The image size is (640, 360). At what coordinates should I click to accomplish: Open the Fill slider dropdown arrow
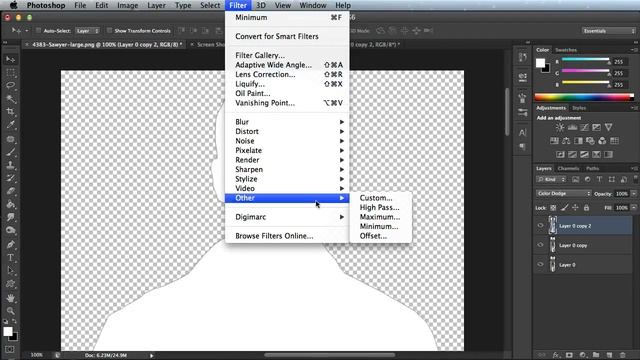(x=634, y=208)
